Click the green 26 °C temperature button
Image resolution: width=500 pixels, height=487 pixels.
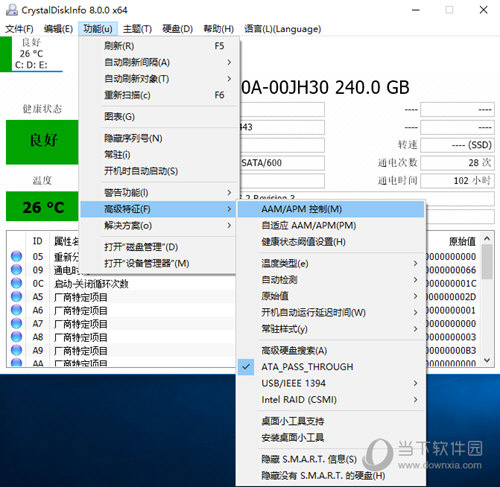42,206
